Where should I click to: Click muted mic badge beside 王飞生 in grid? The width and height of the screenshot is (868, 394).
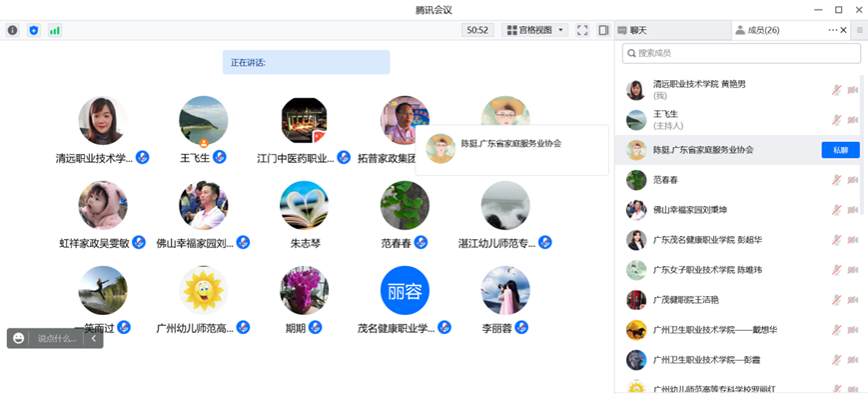point(219,157)
